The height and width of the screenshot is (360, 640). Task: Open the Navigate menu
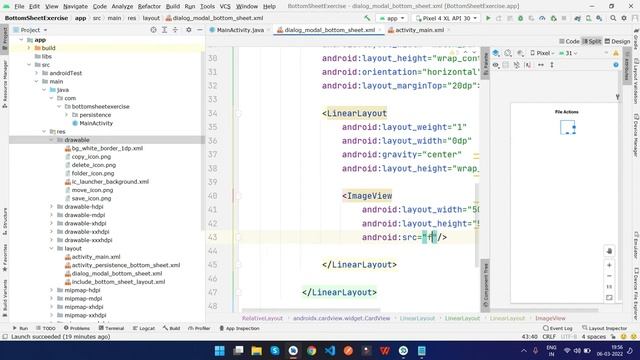tap(75, 7)
